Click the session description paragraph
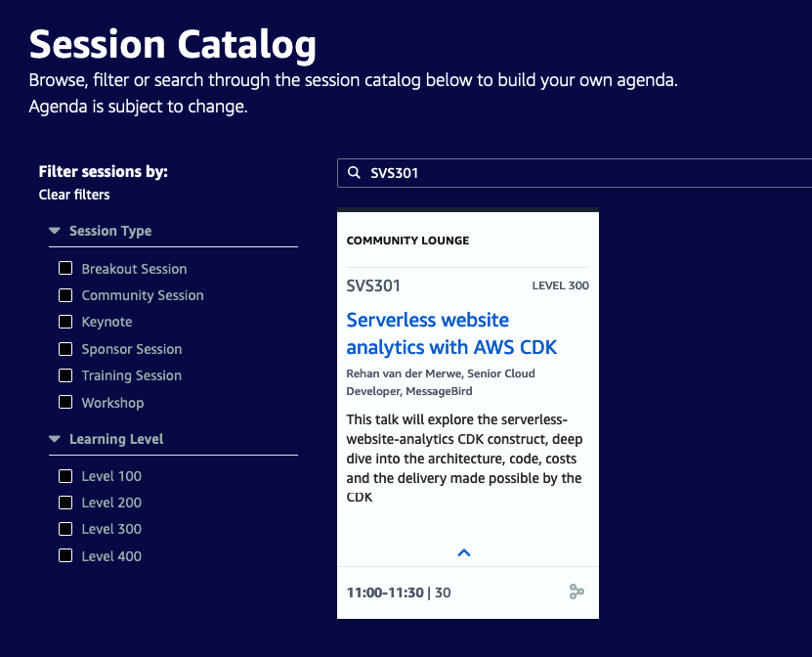The image size is (812, 657). (464, 458)
